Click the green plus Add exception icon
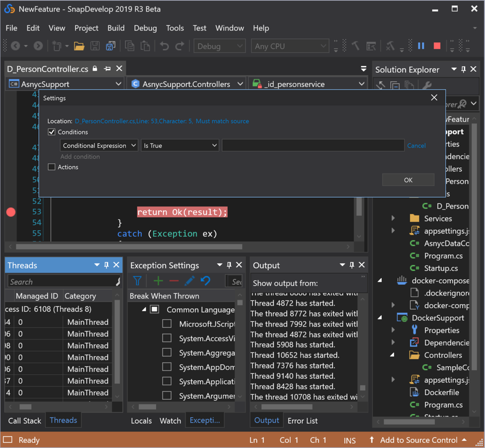The height and width of the screenshot is (448, 485). pyautogui.click(x=158, y=281)
